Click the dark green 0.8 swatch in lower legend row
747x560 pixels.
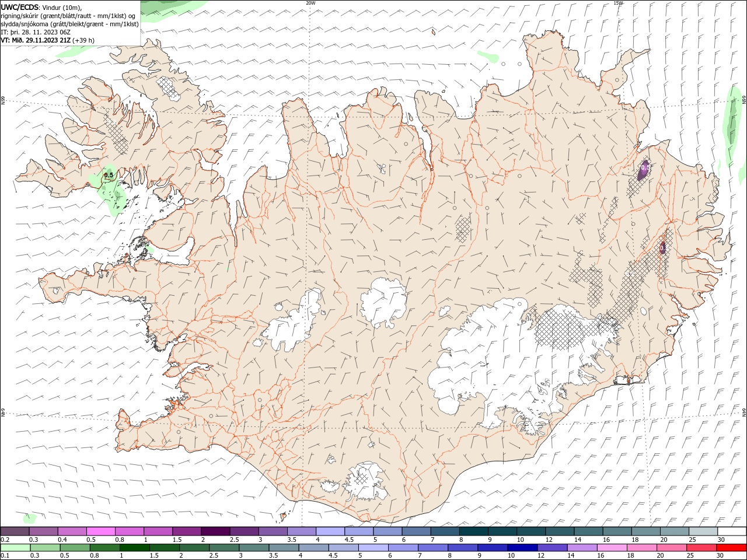[105, 548]
